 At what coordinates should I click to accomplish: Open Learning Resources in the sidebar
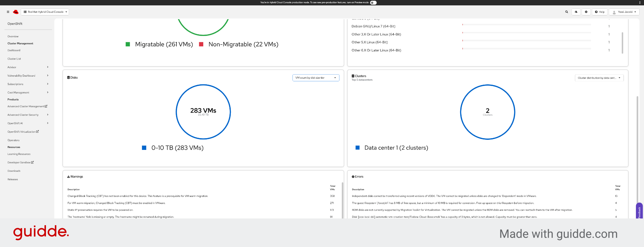[x=19, y=154]
